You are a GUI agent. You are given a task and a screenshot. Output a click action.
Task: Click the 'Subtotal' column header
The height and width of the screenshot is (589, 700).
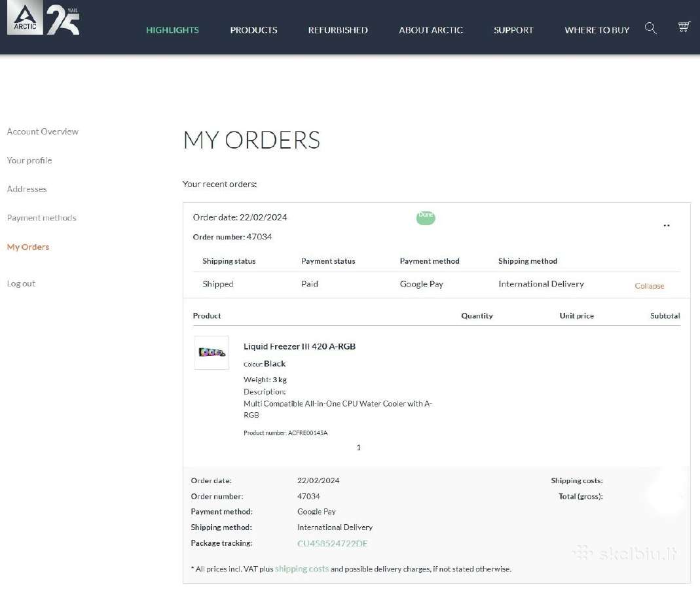click(x=665, y=316)
